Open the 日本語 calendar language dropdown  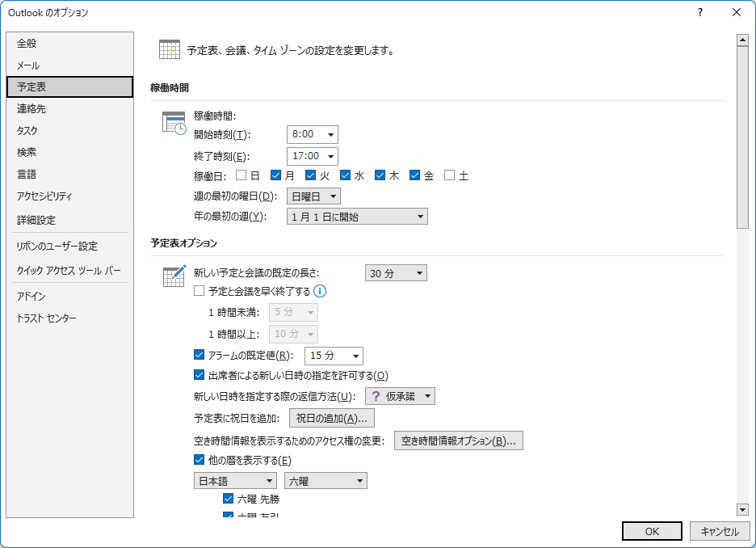[235, 481]
